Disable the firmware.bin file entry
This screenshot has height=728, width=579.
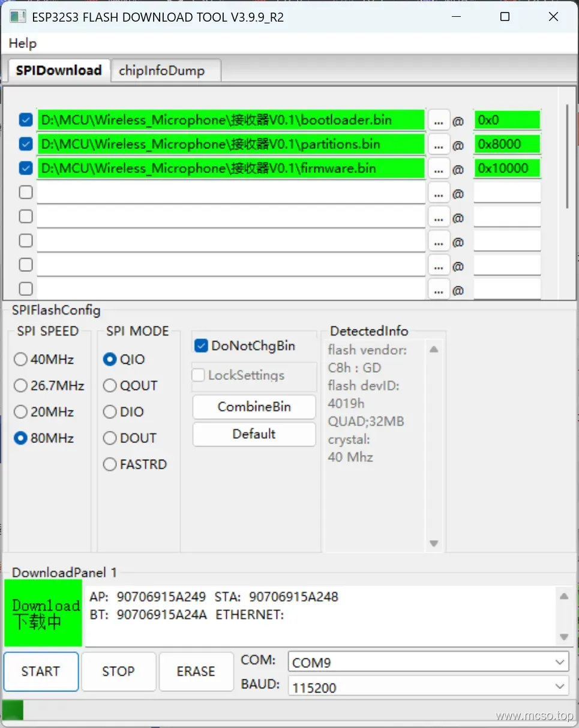coord(25,169)
